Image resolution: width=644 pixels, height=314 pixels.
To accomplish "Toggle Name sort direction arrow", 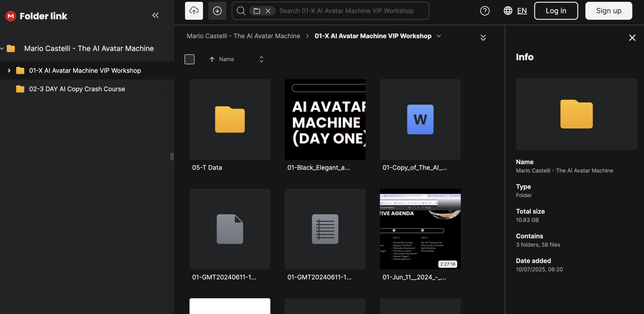I will click(x=212, y=59).
